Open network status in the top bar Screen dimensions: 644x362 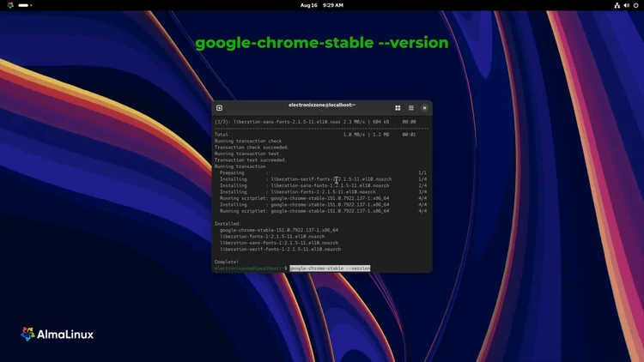(617, 5)
